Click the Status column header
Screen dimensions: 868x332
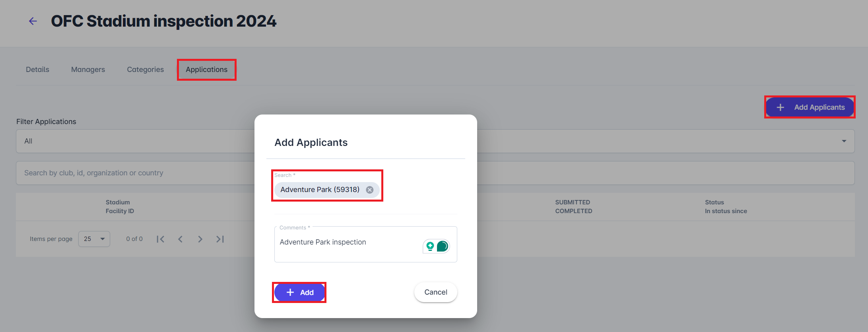(714, 202)
